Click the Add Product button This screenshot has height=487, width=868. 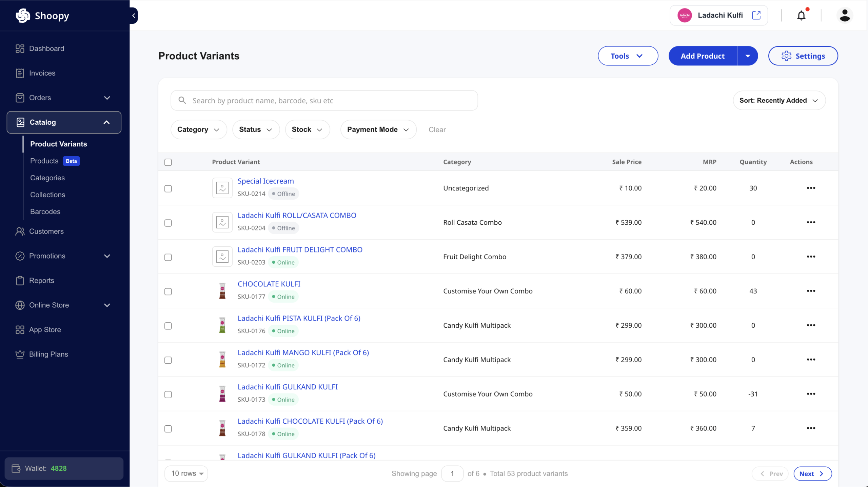(x=702, y=56)
